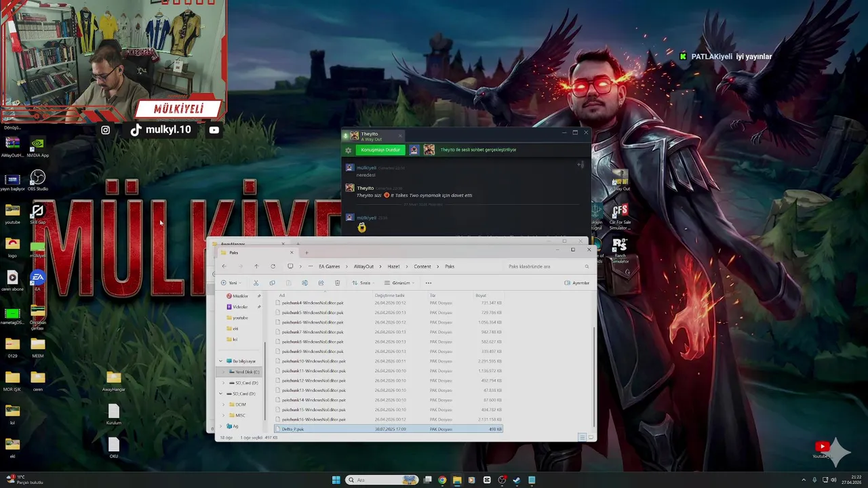This screenshot has width=868, height=488.
Task: Share the selected file from Explorer toolbar
Action: coord(321,283)
